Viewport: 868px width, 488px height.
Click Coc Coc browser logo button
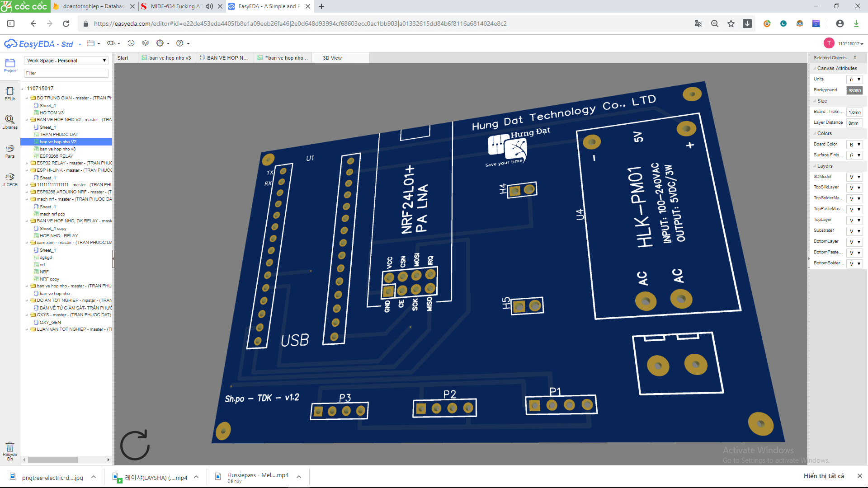tap(25, 6)
